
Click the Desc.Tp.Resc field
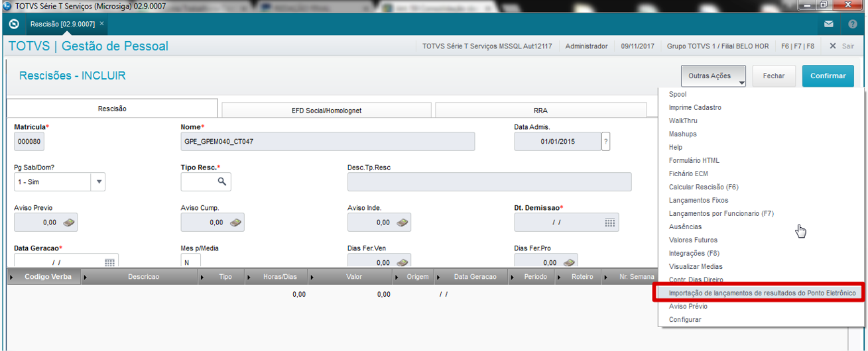tap(489, 181)
